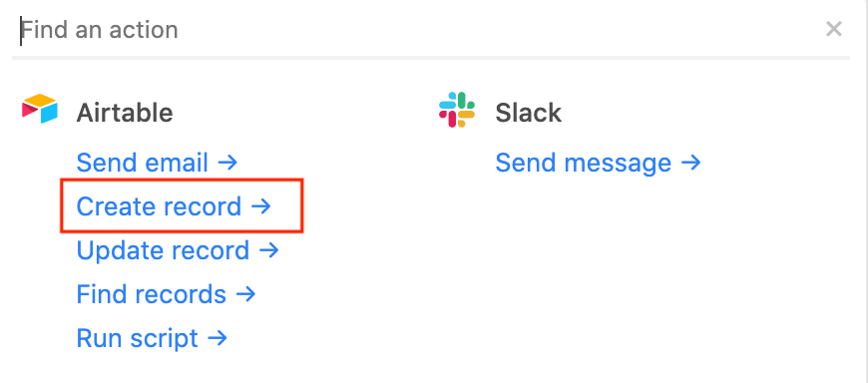Screen dimensions: 868x383
Task: Close the action picker with the X
Action: [x=834, y=29]
